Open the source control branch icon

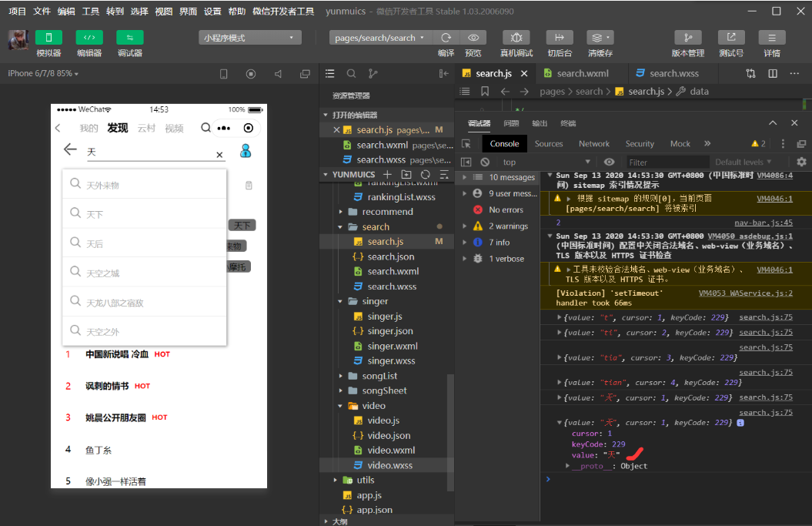373,74
